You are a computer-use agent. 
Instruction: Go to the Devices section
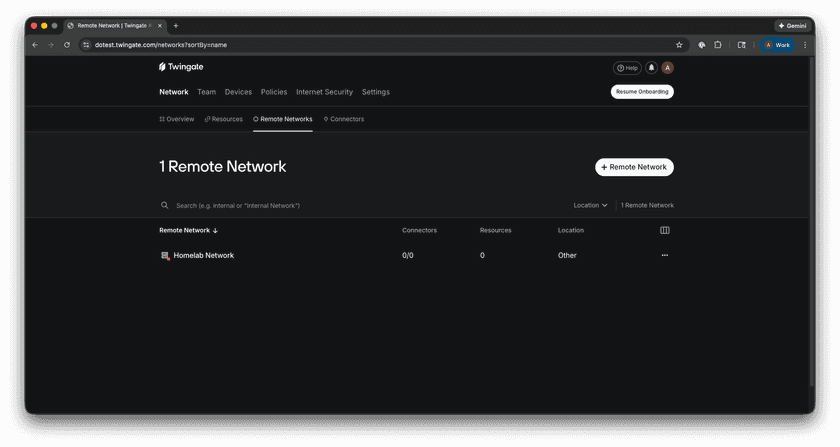click(238, 92)
